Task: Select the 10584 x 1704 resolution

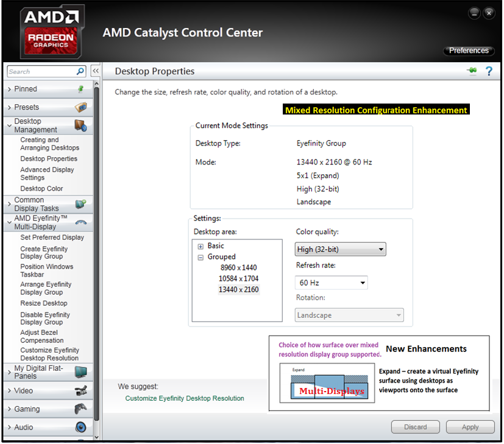Action: (238, 278)
